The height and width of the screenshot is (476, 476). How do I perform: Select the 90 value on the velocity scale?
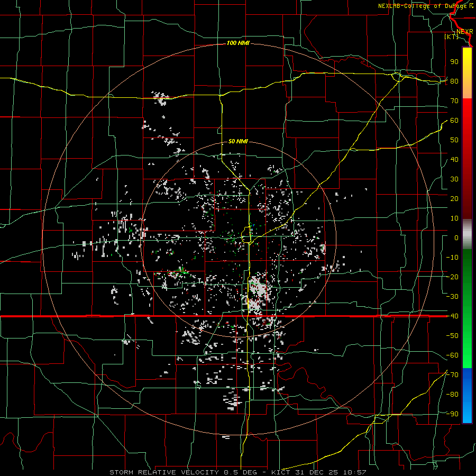454,62
